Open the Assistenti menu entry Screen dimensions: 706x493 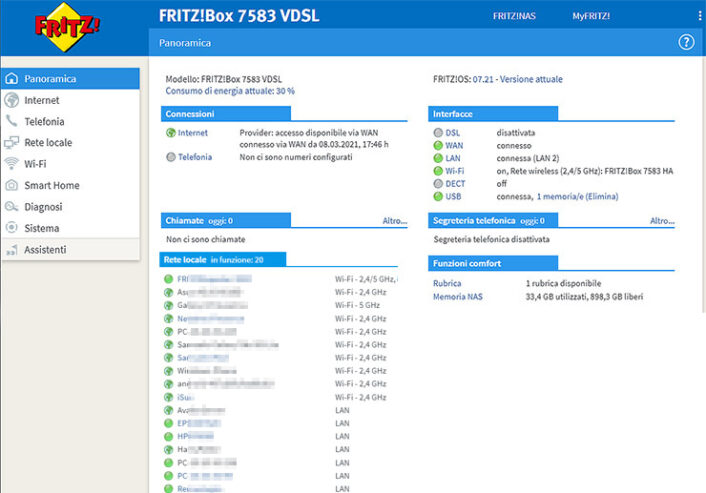(x=45, y=249)
